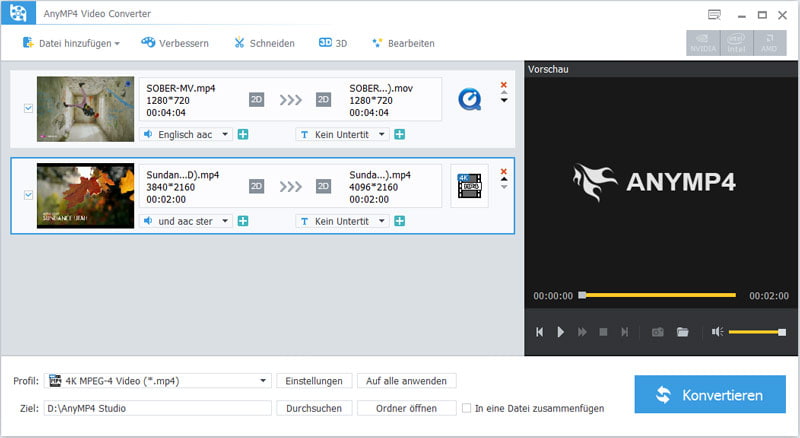This screenshot has width=800, height=438.
Task: Open the Bearbeiten edit tool
Action: (403, 43)
